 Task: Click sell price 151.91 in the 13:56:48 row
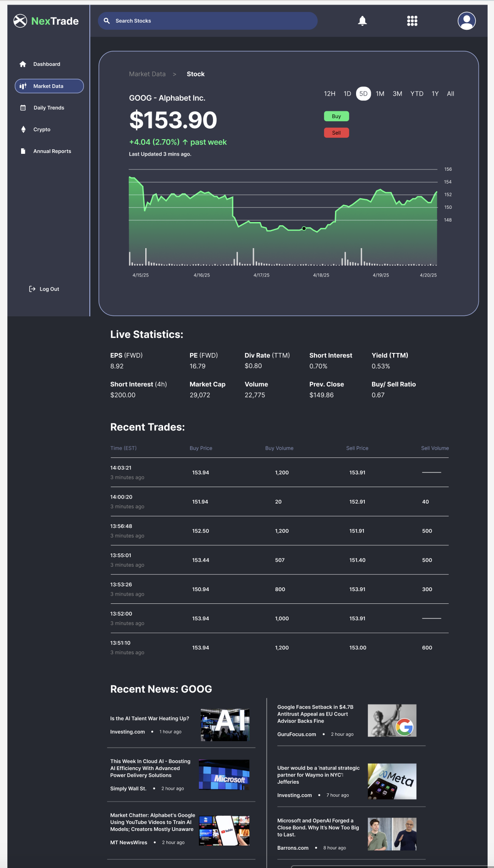pyautogui.click(x=357, y=531)
